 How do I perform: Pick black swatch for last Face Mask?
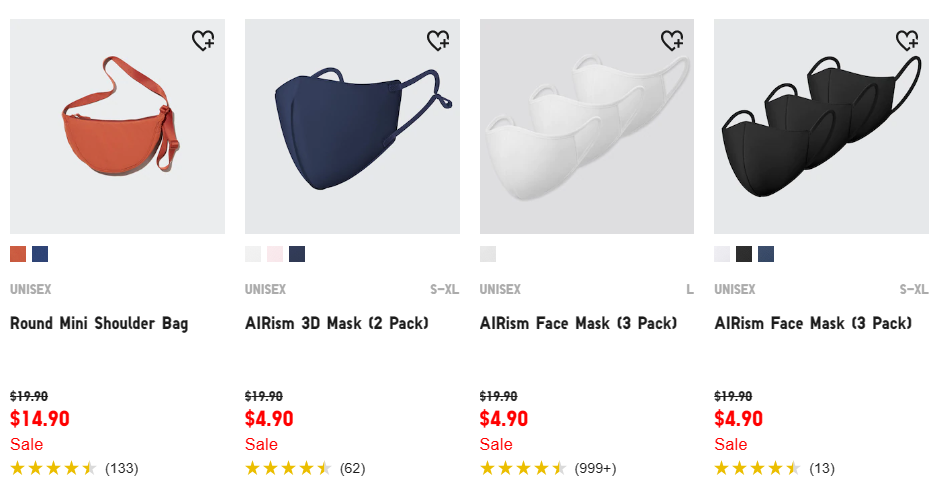[x=744, y=254]
